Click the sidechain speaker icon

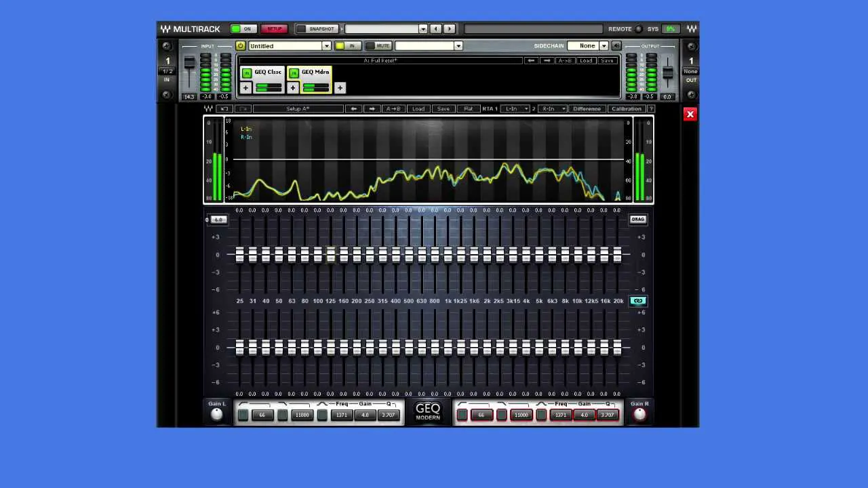pyautogui.click(x=616, y=46)
